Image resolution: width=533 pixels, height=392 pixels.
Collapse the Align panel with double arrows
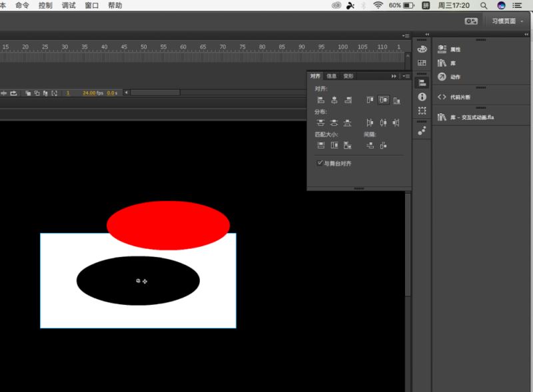click(394, 76)
